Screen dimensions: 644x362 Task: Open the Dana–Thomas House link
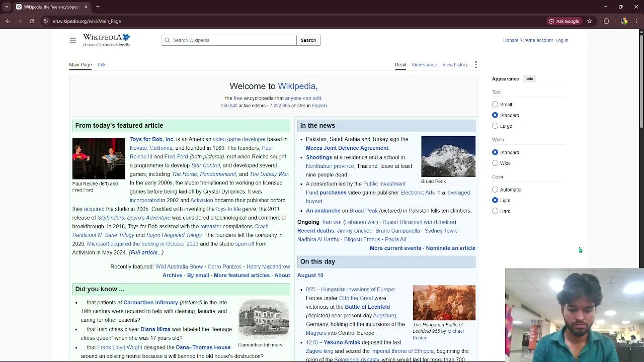tap(203, 347)
